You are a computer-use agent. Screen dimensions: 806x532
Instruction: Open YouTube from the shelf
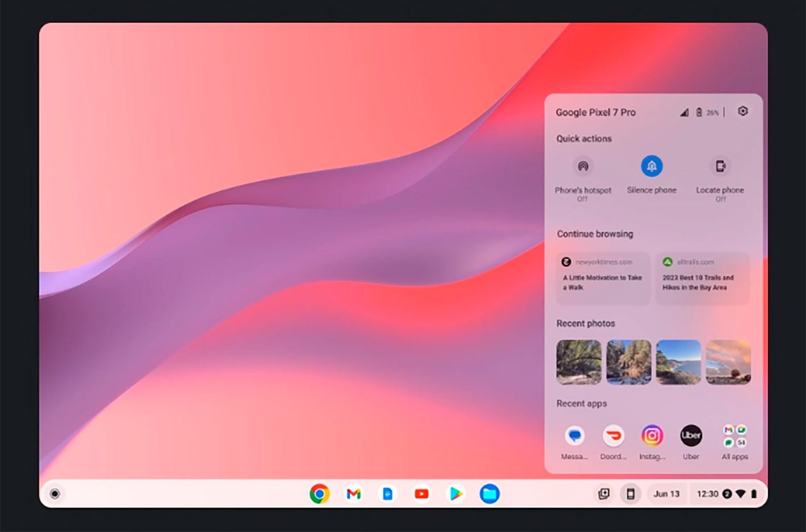tap(421, 494)
